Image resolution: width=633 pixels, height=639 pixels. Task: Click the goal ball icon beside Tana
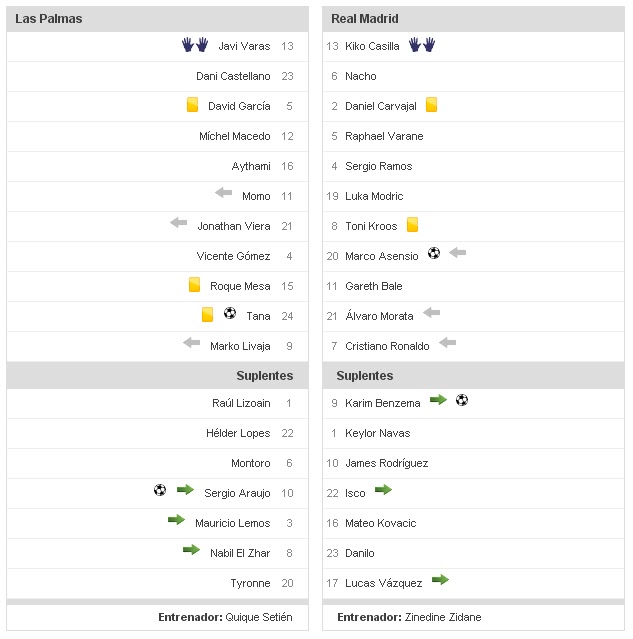point(230,314)
